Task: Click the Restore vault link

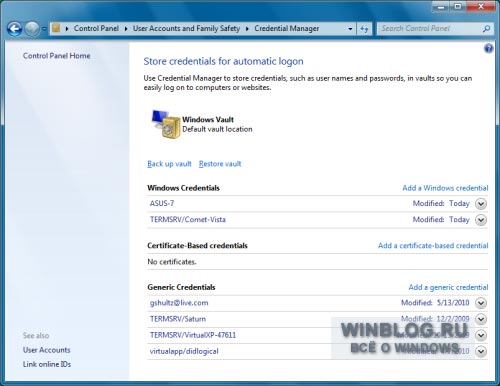Action: [x=220, y=164]
